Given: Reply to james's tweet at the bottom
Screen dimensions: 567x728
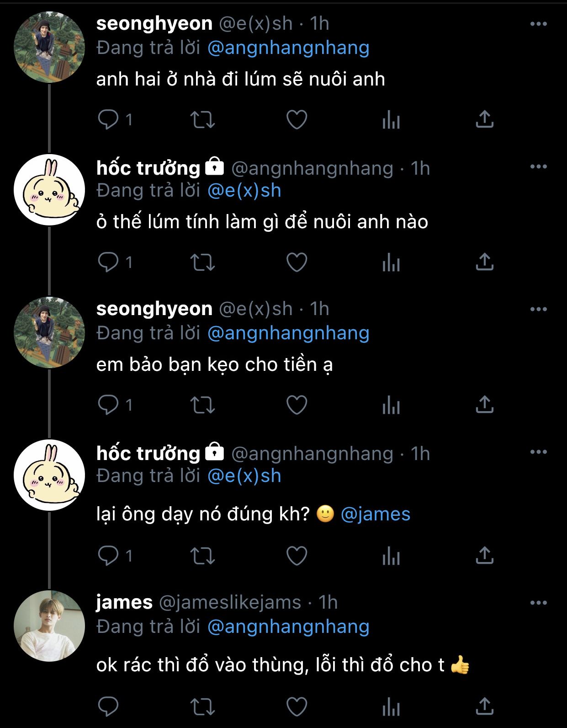Looking at the screenshot, I should pos(108,707).
